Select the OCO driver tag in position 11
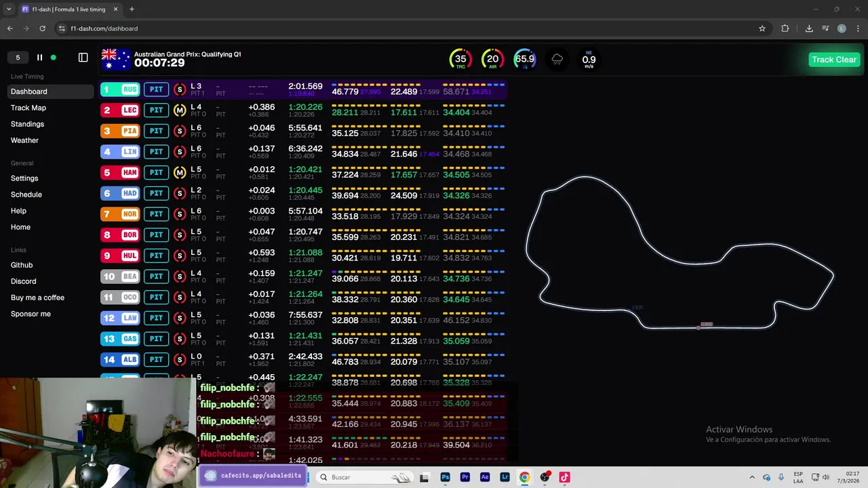This screenshot has height=488, width=868. 120,297
